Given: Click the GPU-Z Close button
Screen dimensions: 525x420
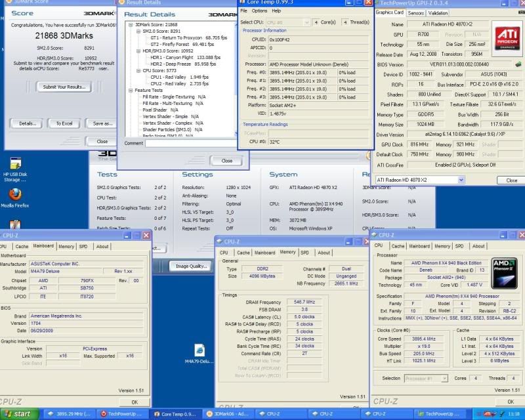Looking at the screenshot, I should point(511,180).
